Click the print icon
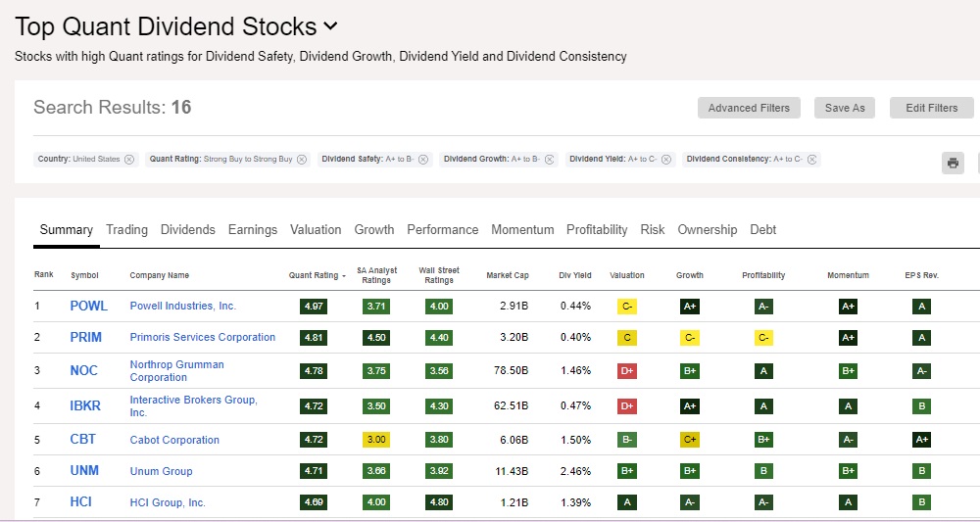This screenshot has height=522, width=980. (x=953, y=163)
